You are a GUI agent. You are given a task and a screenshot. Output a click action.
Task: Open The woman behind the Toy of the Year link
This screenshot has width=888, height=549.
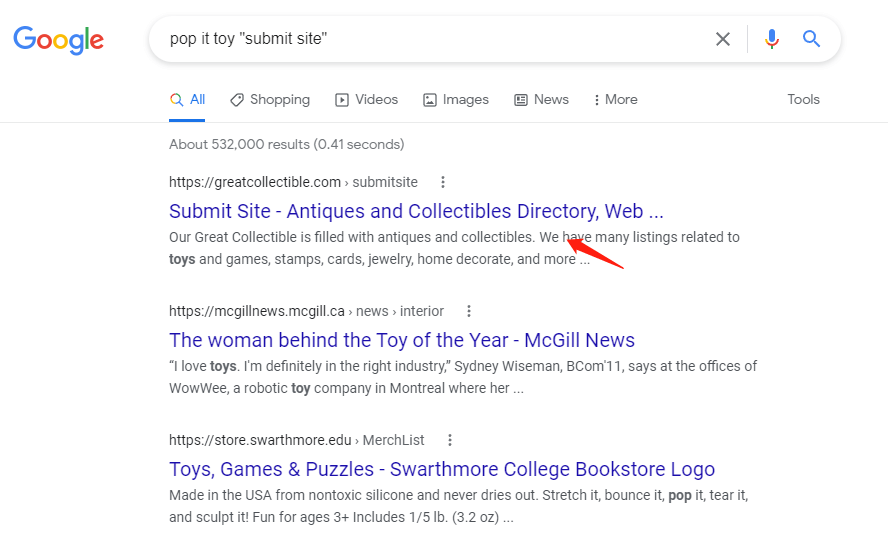coord(402,341)
